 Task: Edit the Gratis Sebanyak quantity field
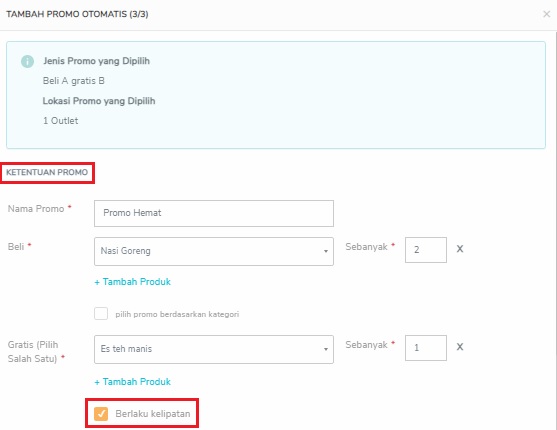click(426, 348)
